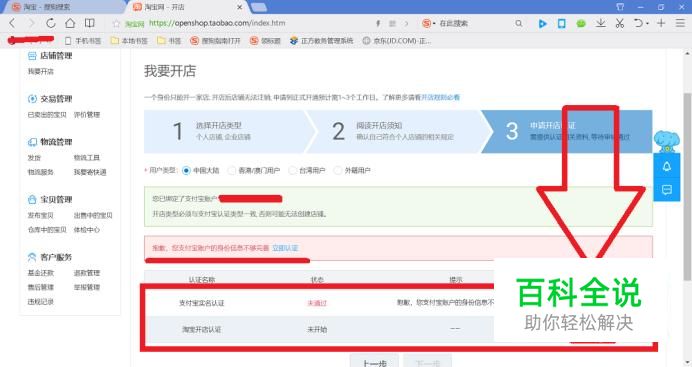The width and height of the screenshot is (692, 367).
Task: Open 我要开店 in sidebar
Action: [x=41, y=71]
